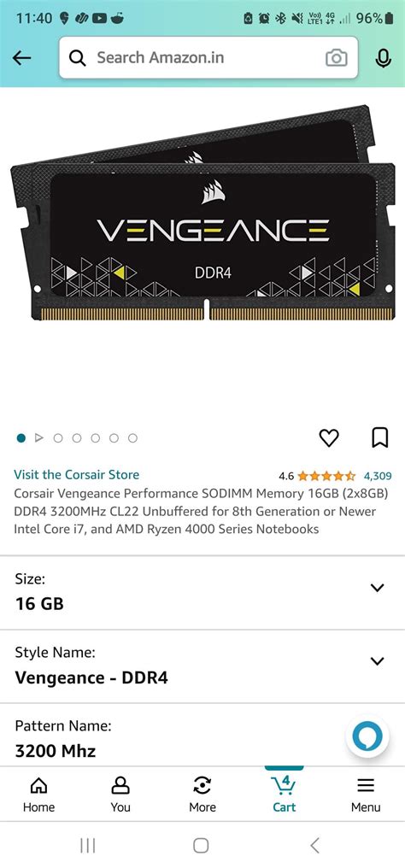Open the hamburger Menu tab
Viewport: 405px width, 868px height.
coord(366,795)
